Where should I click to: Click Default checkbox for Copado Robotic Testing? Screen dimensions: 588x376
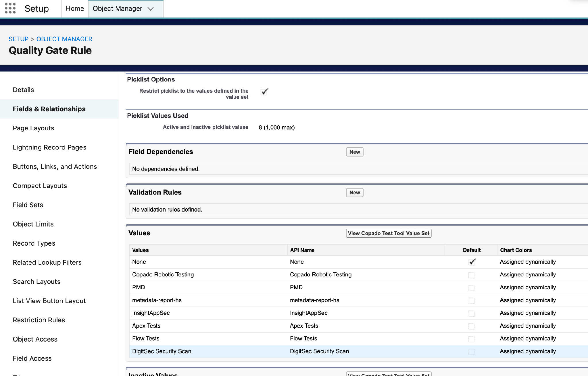coord(471,275)
